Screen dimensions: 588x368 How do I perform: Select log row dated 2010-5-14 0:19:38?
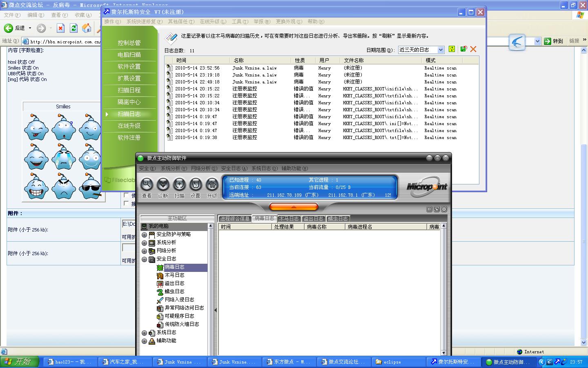(x=321, y=138)
